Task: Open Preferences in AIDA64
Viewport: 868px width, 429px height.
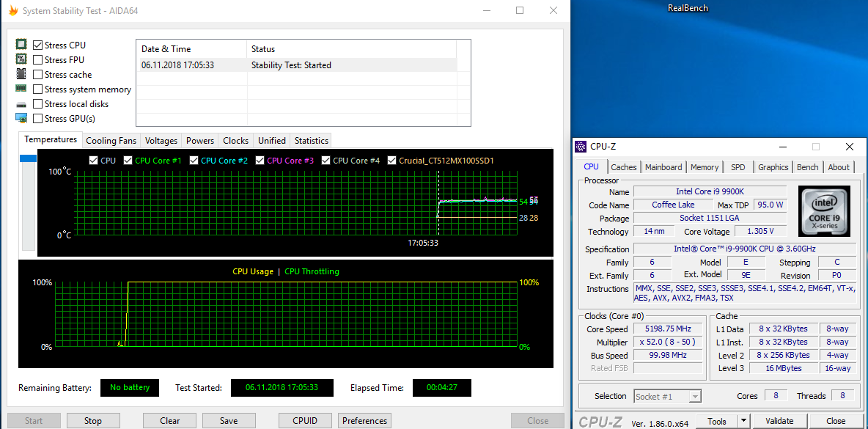Action: 364,421
